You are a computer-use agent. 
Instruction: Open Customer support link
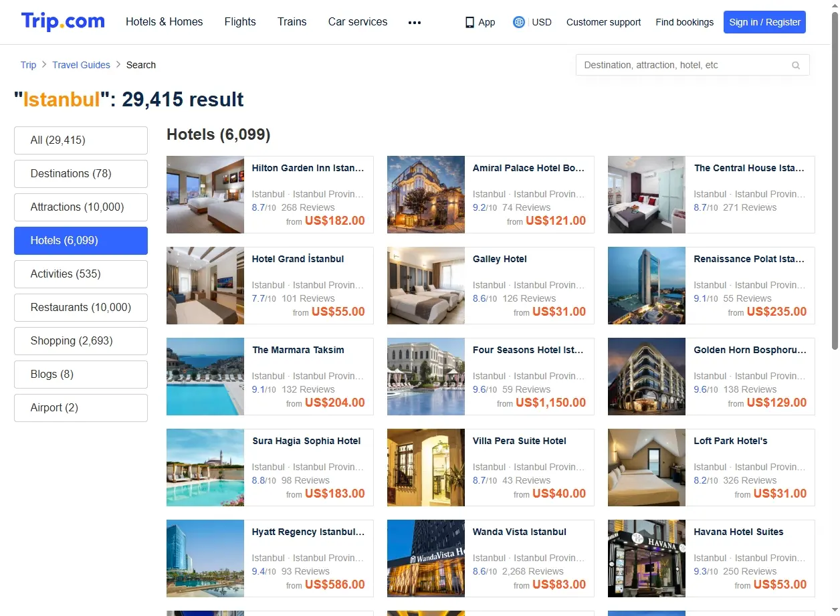(603, 22)
